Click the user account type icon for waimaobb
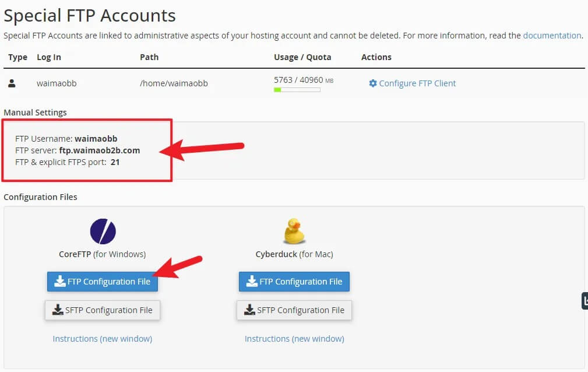 click(x=12, y=83)
